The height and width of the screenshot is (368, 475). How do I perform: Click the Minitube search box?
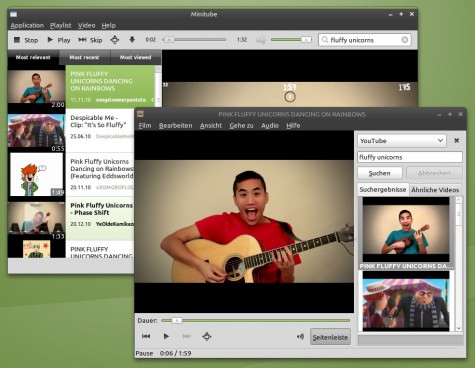click(x=365, y=40)
